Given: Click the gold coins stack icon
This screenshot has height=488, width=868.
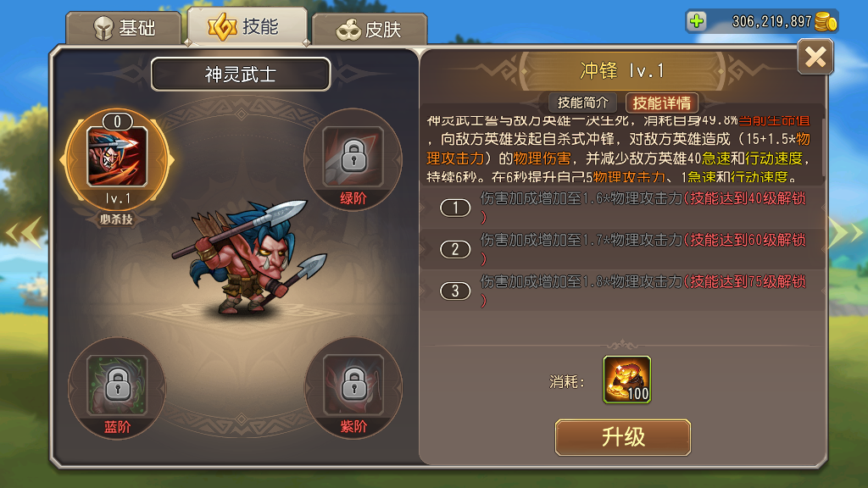Looking at the screenshot, I should tap(826, 22).
